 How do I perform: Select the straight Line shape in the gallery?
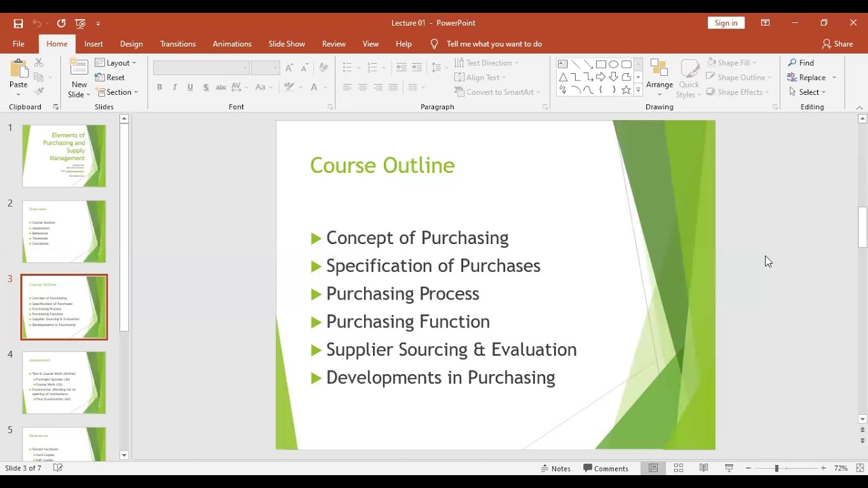click(x=576, y=64)
